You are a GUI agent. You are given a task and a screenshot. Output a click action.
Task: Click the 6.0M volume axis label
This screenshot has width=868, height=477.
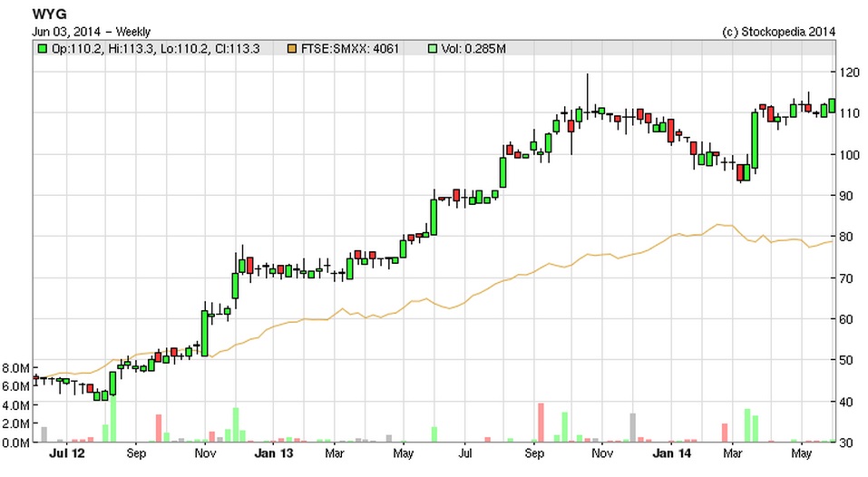pyautogui.click(x=16, y=386)
